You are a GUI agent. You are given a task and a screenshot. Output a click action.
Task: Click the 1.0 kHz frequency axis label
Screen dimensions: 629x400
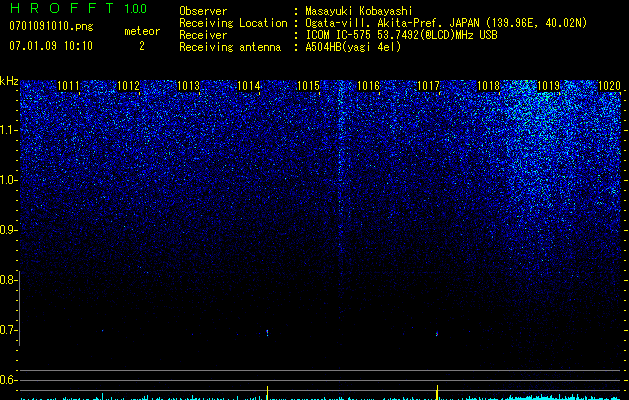(x=8, y=180)
